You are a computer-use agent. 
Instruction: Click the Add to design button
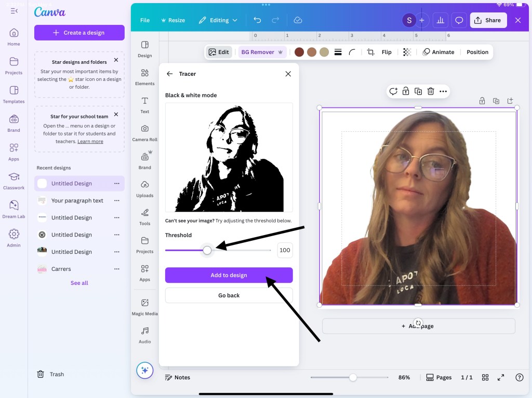(229, 275)
